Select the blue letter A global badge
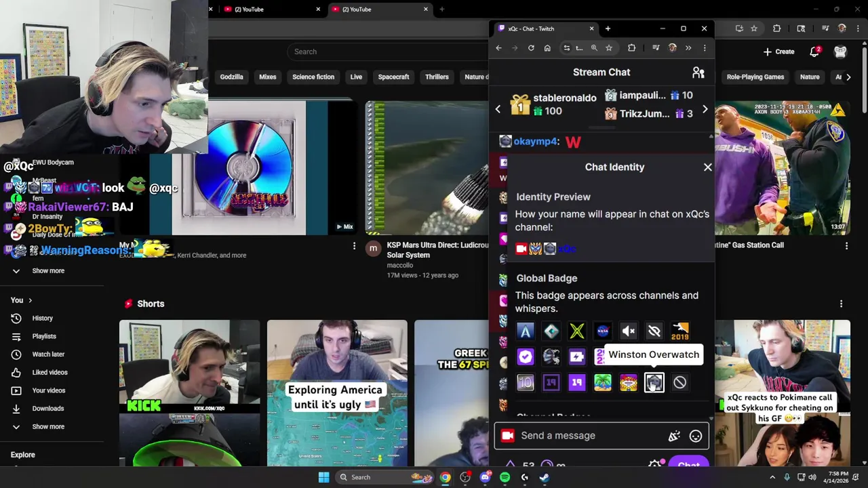Viewport: 868px width, 488px height. click(526, 331)
